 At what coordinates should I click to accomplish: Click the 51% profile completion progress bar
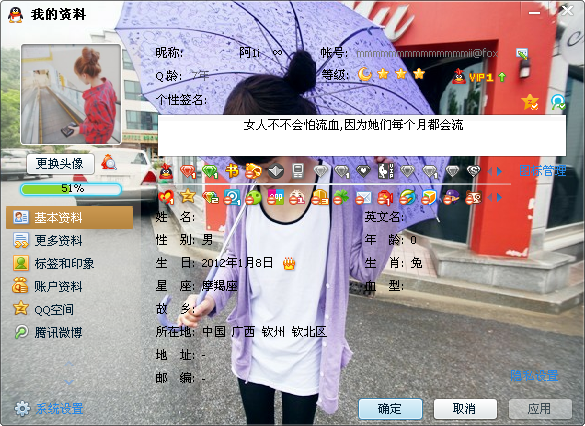tap(71, 189)
